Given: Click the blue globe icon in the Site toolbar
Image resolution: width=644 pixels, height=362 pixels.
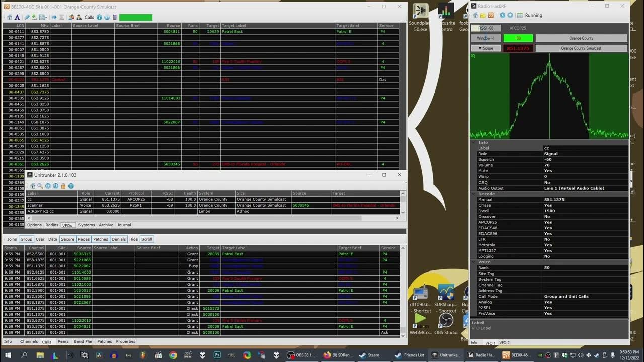Looking at the screenshot, I should point(107,17).
